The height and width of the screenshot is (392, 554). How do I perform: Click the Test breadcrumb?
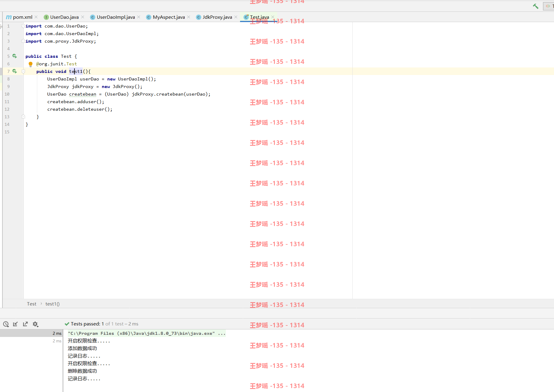click(31, 304)
